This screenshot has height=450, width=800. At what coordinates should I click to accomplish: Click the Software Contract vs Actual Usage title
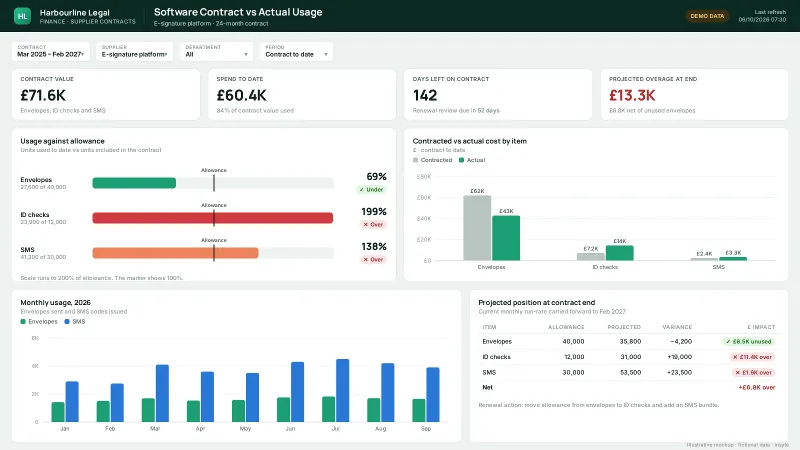coord(238,12)
